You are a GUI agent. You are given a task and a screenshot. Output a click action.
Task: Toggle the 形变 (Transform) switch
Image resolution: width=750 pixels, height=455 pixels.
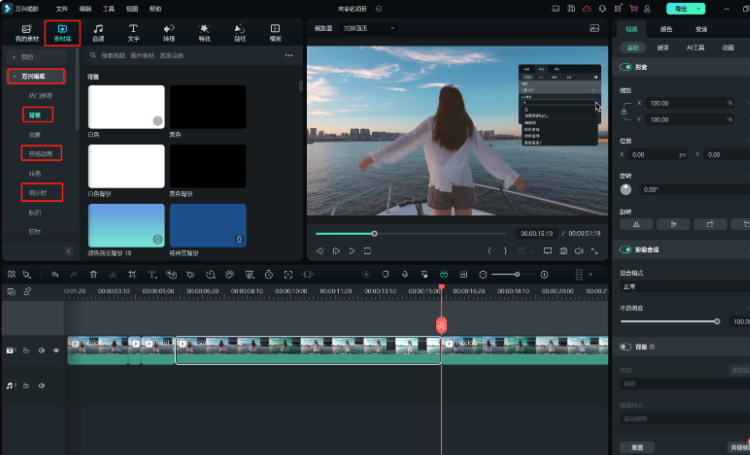(x=626, y=66)
